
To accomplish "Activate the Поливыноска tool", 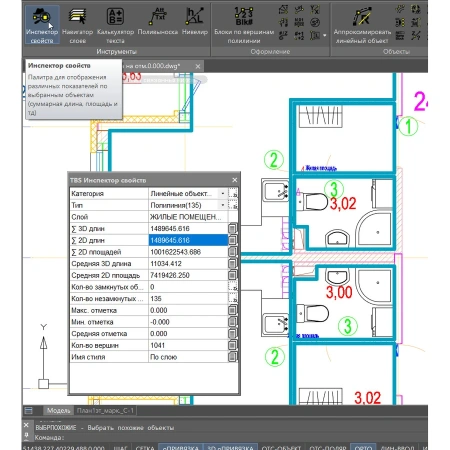I will pos(158,21).
